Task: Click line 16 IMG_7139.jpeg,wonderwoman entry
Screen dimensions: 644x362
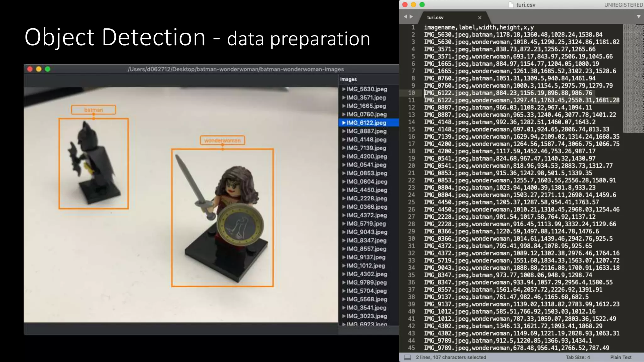Action: click(522, 136)
